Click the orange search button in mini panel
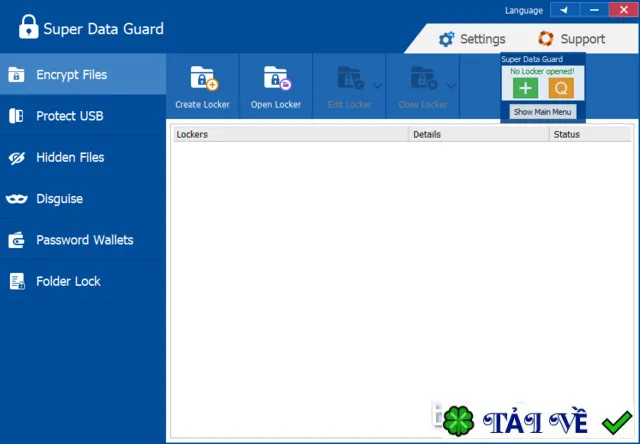The width and height of the screenshot is (640, 444). [561, 88]
